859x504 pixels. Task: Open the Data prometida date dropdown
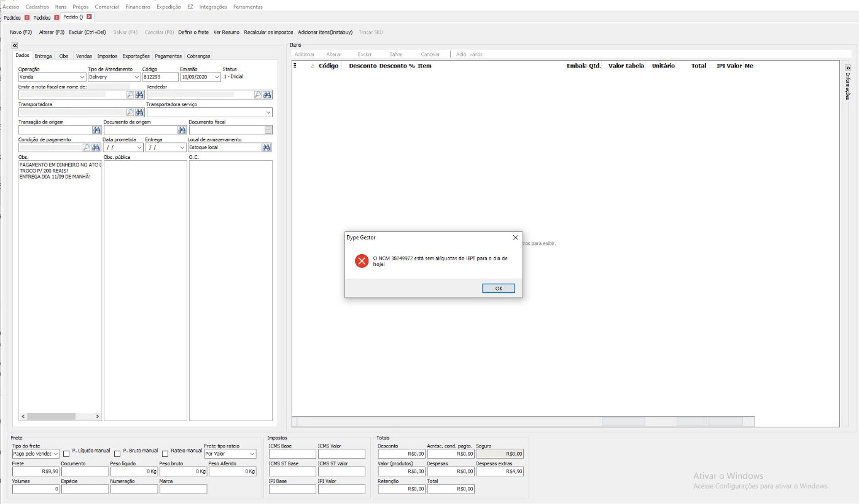[x=139, y=148]
